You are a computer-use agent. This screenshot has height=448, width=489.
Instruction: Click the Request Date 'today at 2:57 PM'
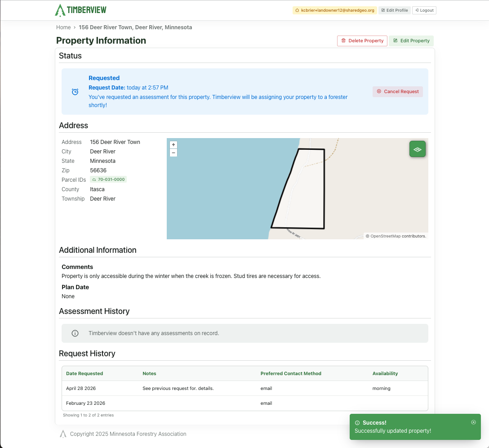pos(147,88)
